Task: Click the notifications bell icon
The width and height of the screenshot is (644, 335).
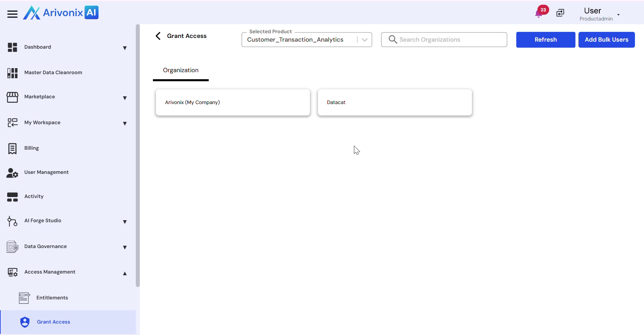Action: coord(539,13)
